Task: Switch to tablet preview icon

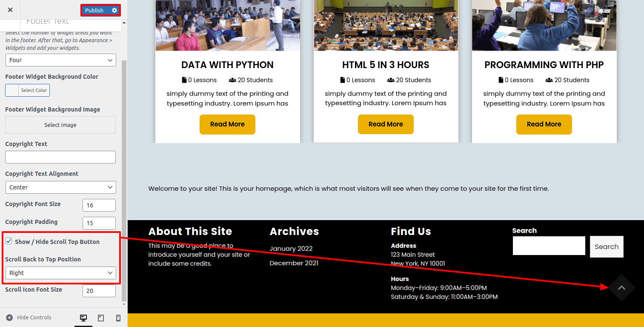Action: coord(101,318)
